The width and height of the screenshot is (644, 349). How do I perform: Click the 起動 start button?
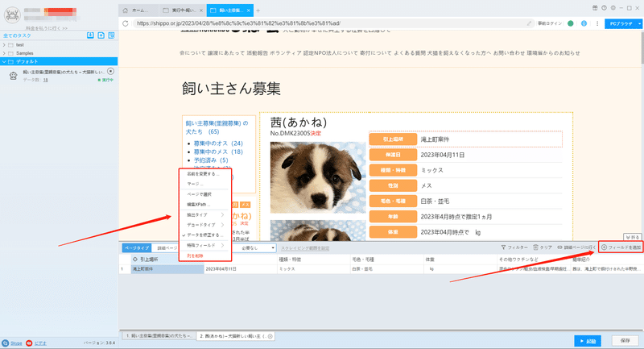pos(588,341)
